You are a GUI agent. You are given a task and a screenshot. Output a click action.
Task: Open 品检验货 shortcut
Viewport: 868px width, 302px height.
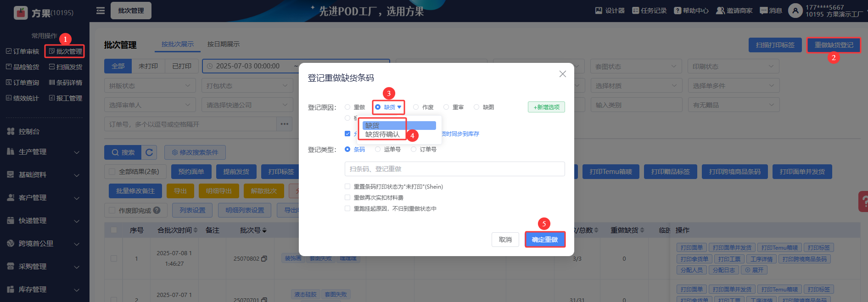pyautogui.click(x=22, y=67)
